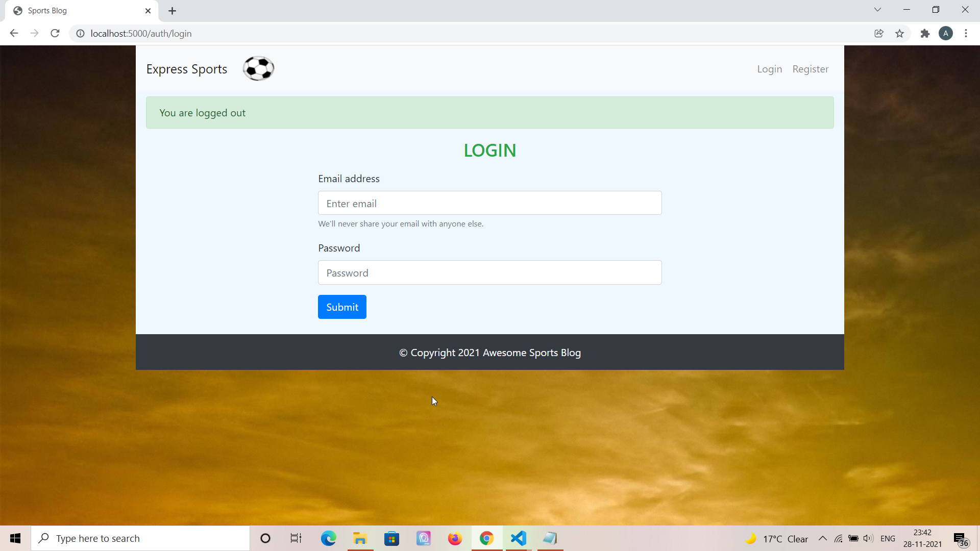View site information icon in address bar
This screenshot has height=551, width=980.
[x=80, y=34]
